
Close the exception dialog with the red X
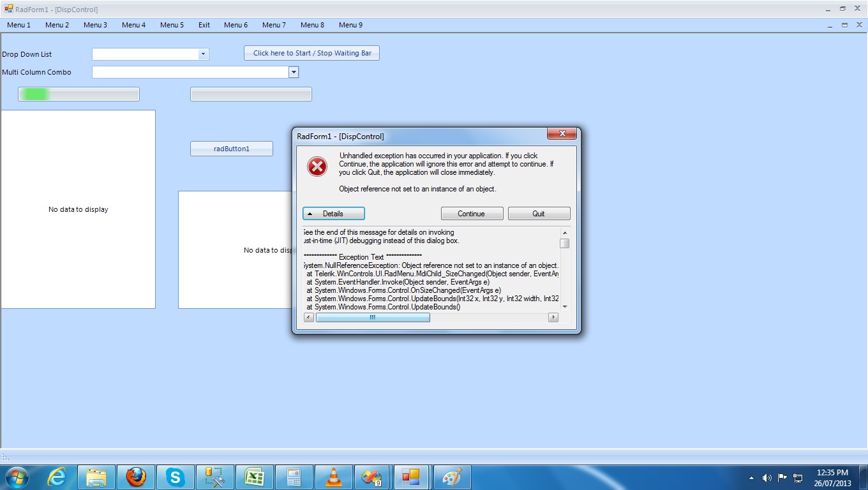(x=562, y=133)
